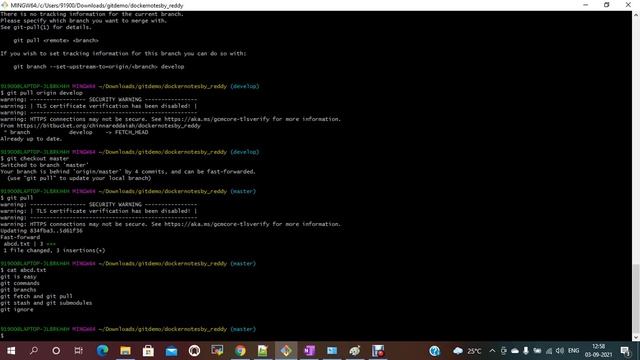The image size is (640, 360).
Task: Click the 'See git-pull(1) for details.' line
Action: [46, 27]
